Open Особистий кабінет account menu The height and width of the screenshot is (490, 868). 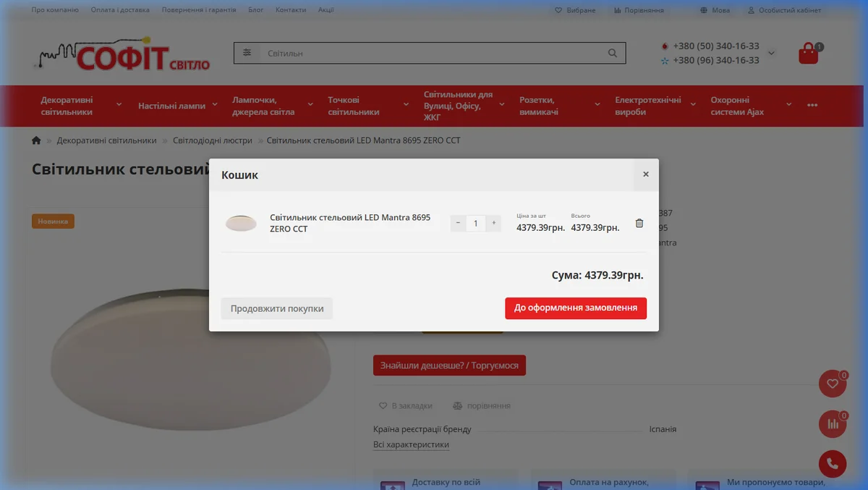tap(784, 10)
